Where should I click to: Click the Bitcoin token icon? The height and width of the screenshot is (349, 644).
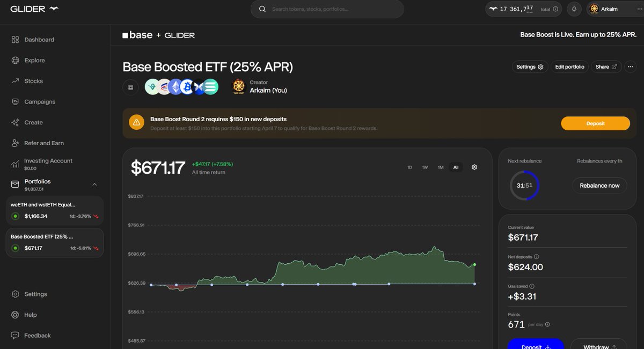click(187, 87)
